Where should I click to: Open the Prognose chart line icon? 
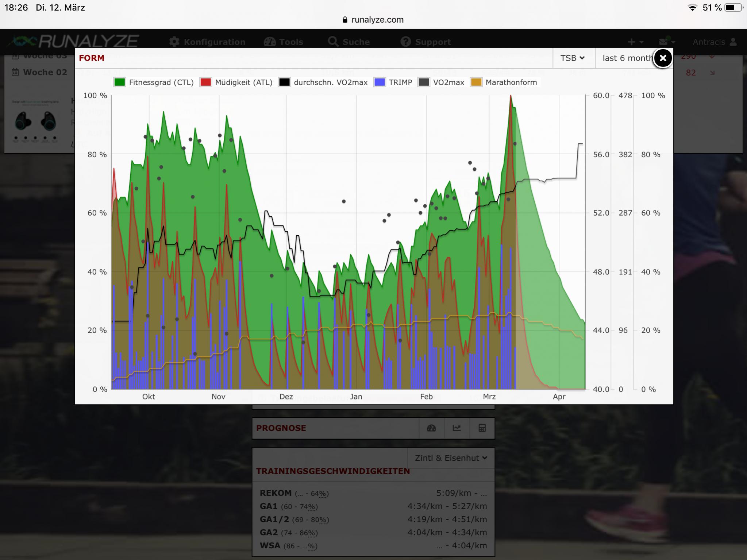[457, 428]
